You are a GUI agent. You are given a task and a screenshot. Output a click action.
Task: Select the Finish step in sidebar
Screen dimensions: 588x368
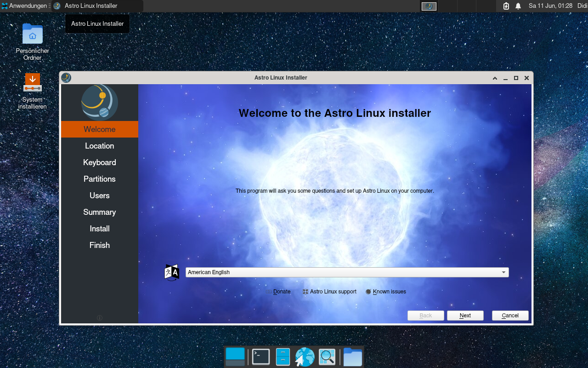tap(100, 245)
